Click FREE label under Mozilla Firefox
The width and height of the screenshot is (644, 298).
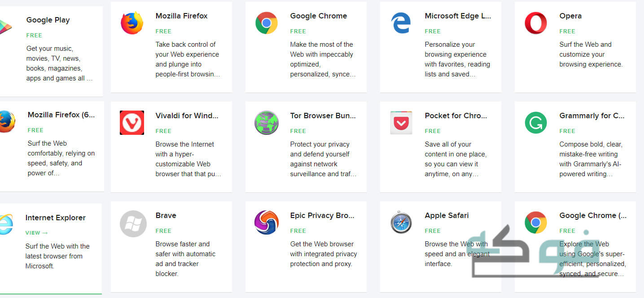[x=163, y=31]
